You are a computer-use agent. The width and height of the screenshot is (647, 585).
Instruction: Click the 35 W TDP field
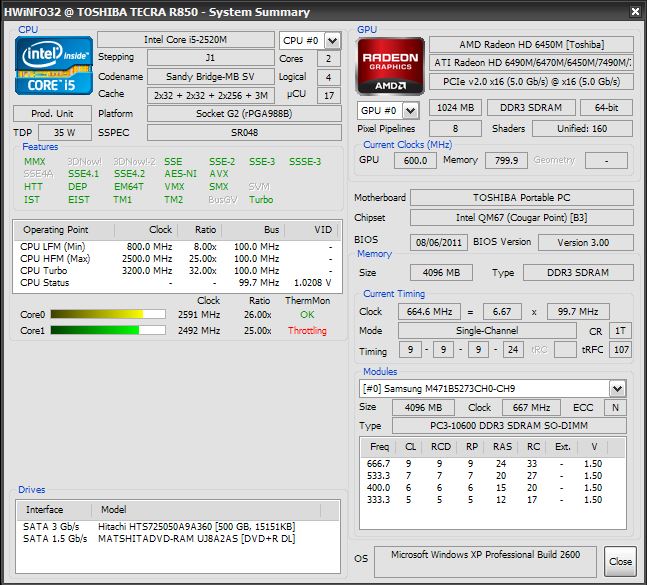tap(65, 132)
